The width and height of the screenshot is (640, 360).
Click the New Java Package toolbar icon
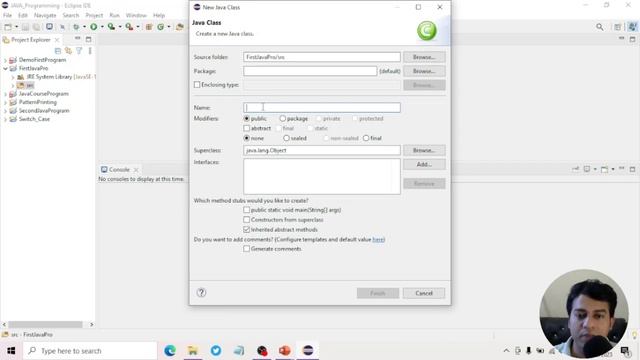(149, 27)
